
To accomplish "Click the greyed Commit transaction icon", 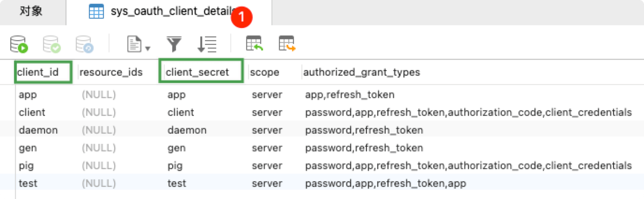I will 51,44.
